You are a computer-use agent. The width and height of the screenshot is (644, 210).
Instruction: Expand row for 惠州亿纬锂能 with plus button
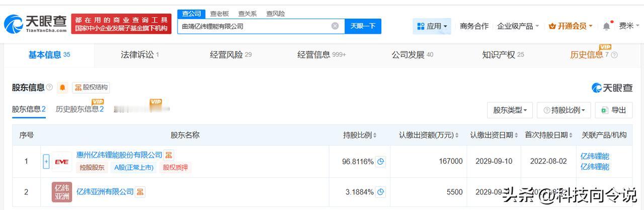tap(46, 162)
